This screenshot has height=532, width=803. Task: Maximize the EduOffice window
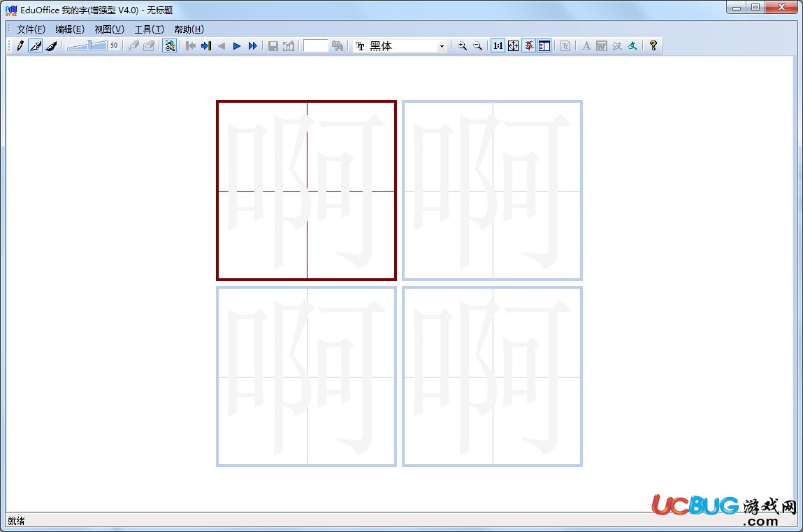pyautogui.click(x=755, y=8)
